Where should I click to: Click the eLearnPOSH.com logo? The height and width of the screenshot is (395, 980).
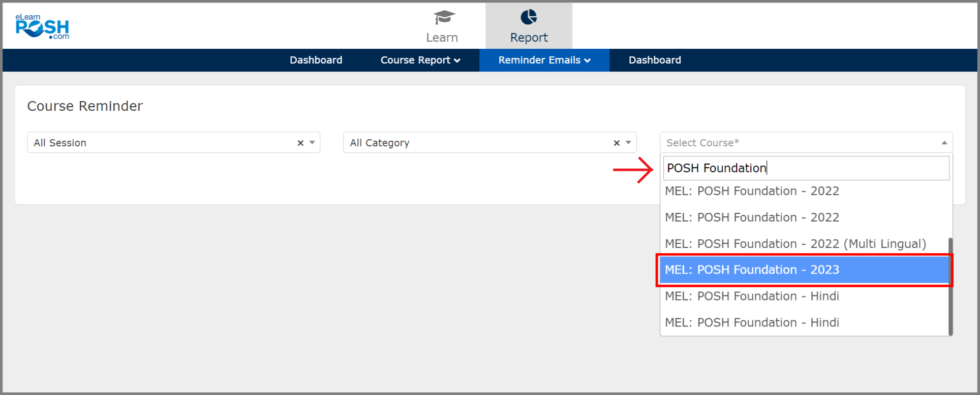[42, 27]
